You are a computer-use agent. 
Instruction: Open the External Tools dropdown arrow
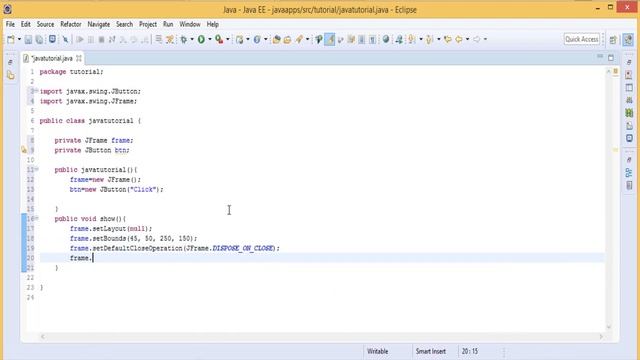[228, 39]
